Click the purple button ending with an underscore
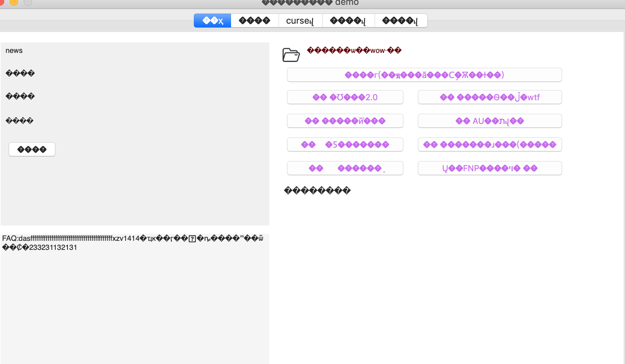The image size is (625, 364). [x=345, y=168]
